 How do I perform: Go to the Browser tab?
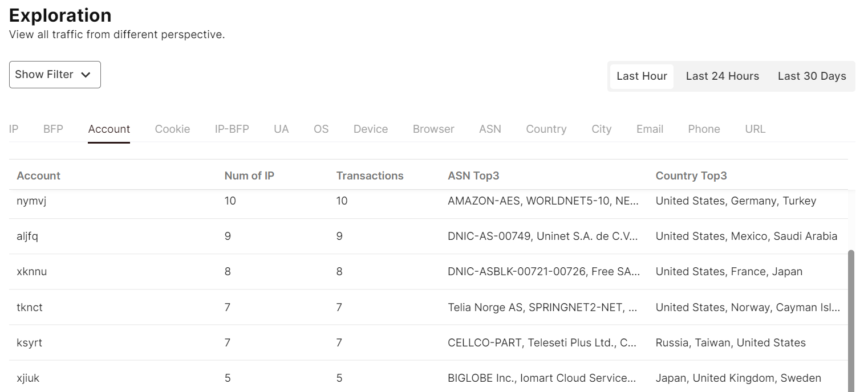pos(433,129)
